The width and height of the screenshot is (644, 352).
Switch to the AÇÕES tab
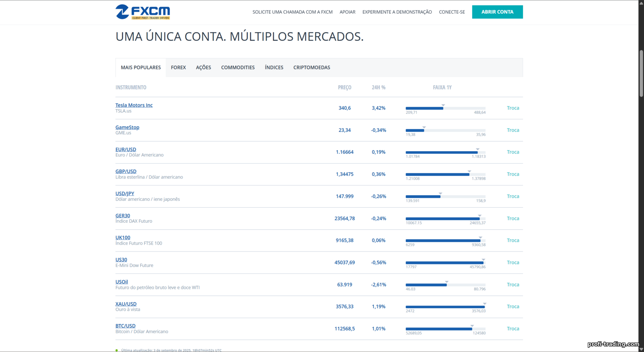click(204, 67)
